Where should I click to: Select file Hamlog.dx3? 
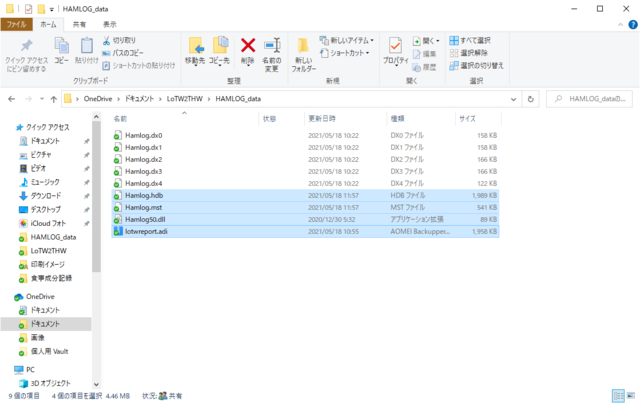tap(305, 171)
